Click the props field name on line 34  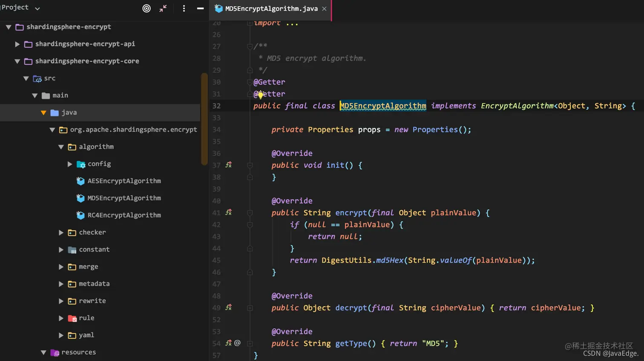click(x=369, y=130)
